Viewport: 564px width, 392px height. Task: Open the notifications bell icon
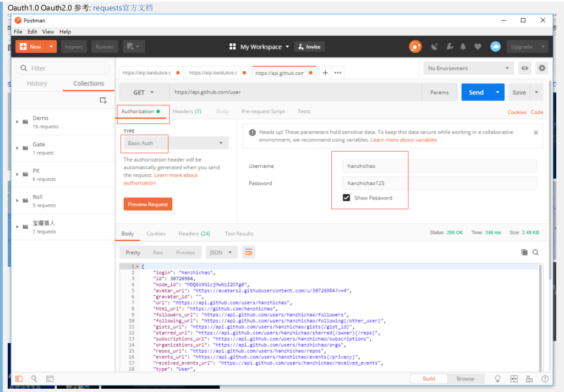point(463,47)
